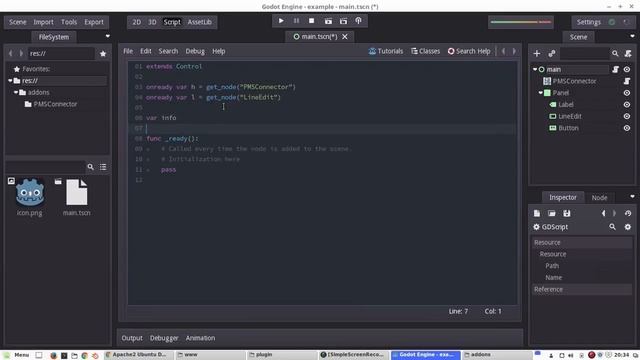Open script icon beside main node
The image size is (640, 360).
click(616, 69)
